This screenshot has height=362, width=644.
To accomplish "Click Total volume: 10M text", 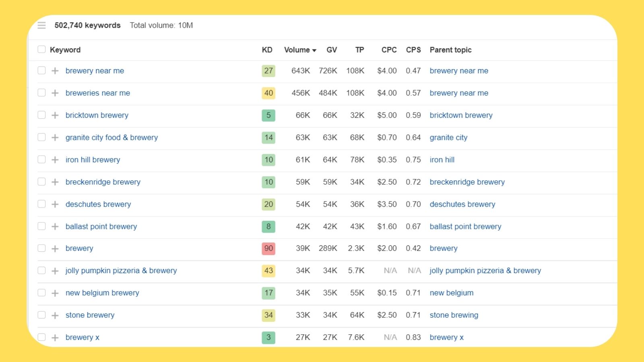I will [161, 25].
